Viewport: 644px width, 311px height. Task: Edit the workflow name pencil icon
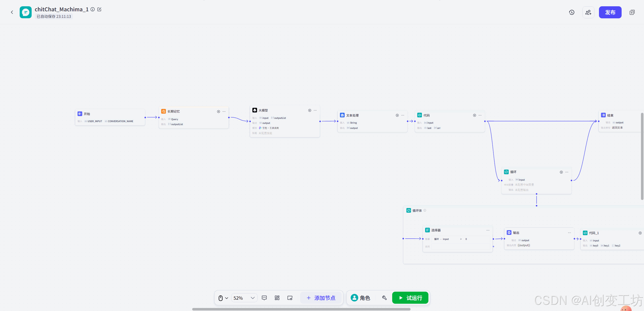99,9
